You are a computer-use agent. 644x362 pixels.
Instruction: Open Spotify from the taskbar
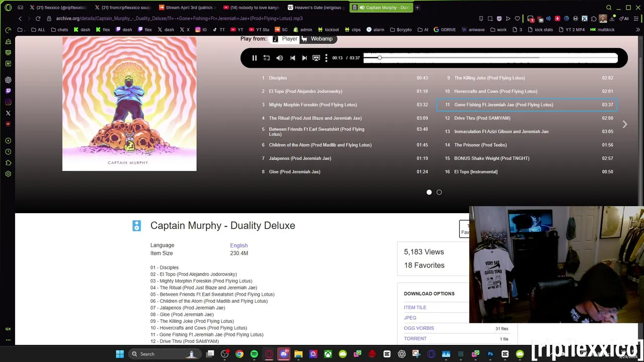(x=254, y=354)
